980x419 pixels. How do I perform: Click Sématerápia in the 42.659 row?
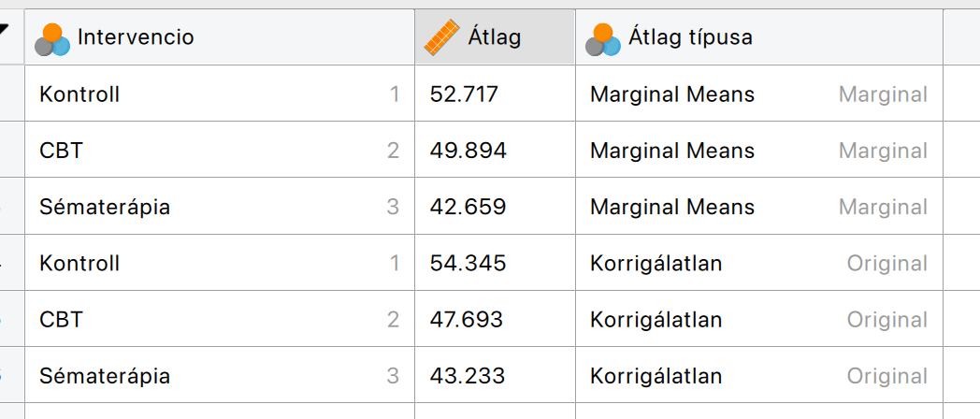105,207
